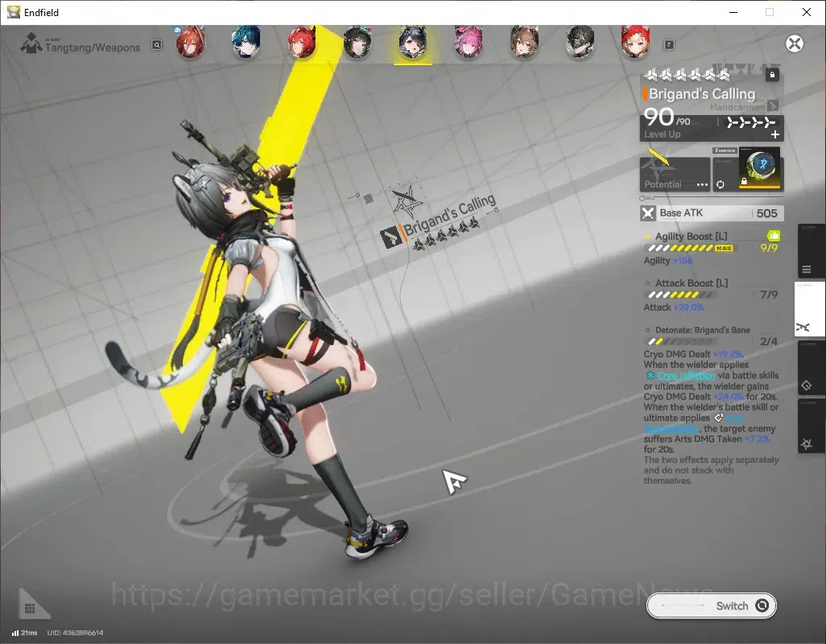Click the Agility Boost 9/9 progress bar
The image size is (826, 644).
(690, 248)
